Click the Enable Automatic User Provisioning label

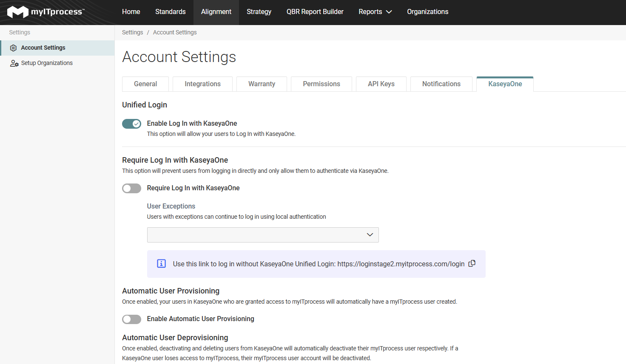(201, 319)
